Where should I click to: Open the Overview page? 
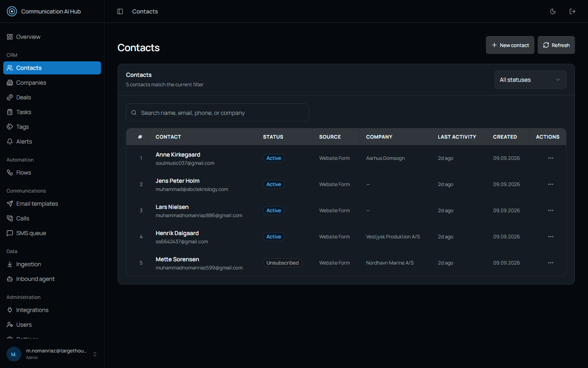[52, 37]
